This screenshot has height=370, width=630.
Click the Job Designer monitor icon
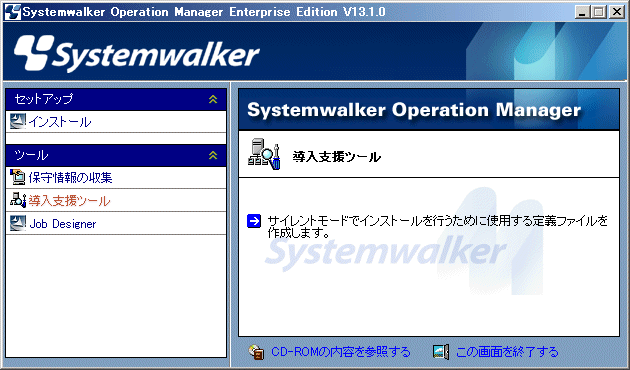[18, 223]
